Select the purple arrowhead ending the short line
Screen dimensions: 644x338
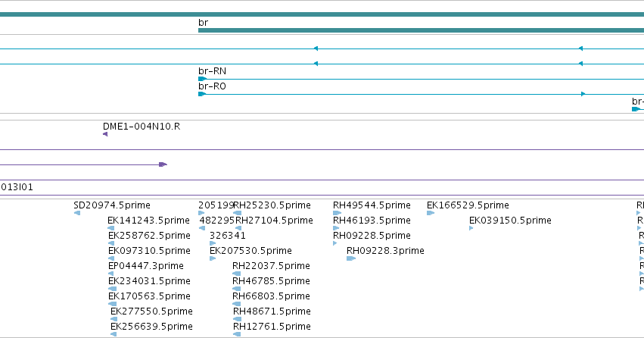163,164
